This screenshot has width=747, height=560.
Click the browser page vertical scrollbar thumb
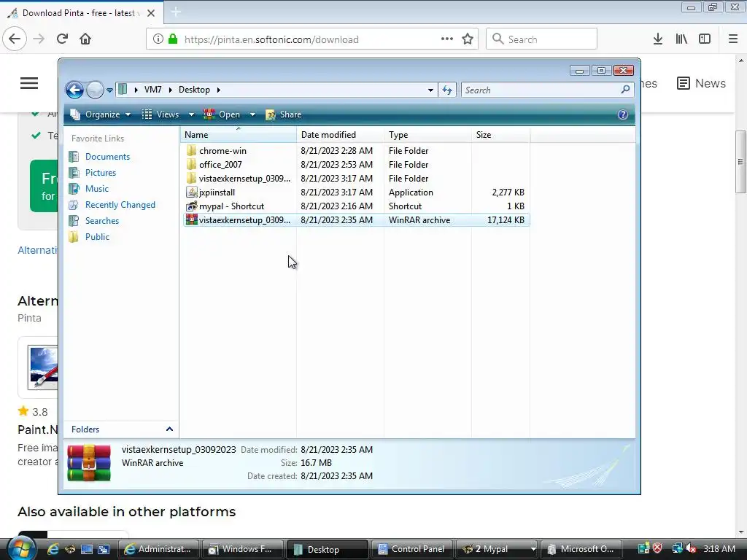pos(740,162)
